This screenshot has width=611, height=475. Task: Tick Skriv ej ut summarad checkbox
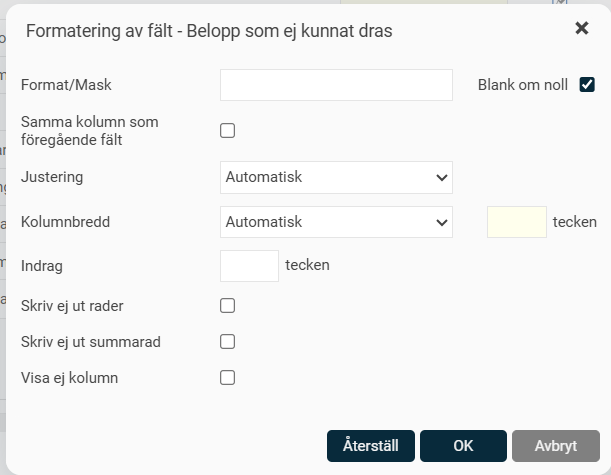coord(228,341)
